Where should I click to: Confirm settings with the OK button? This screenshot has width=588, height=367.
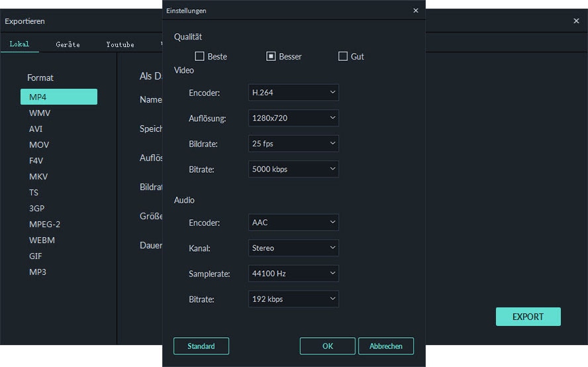[327, 346]
